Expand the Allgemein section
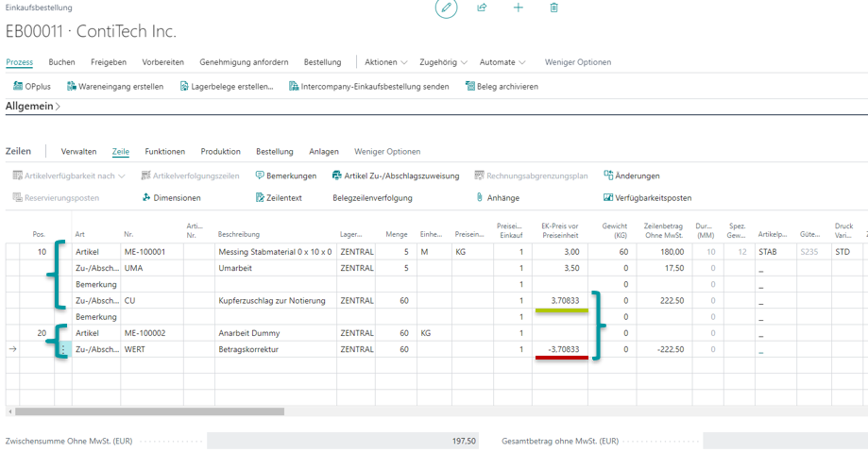Image resolution: width=868 pixels, height=452 pixels. [33, 107]
